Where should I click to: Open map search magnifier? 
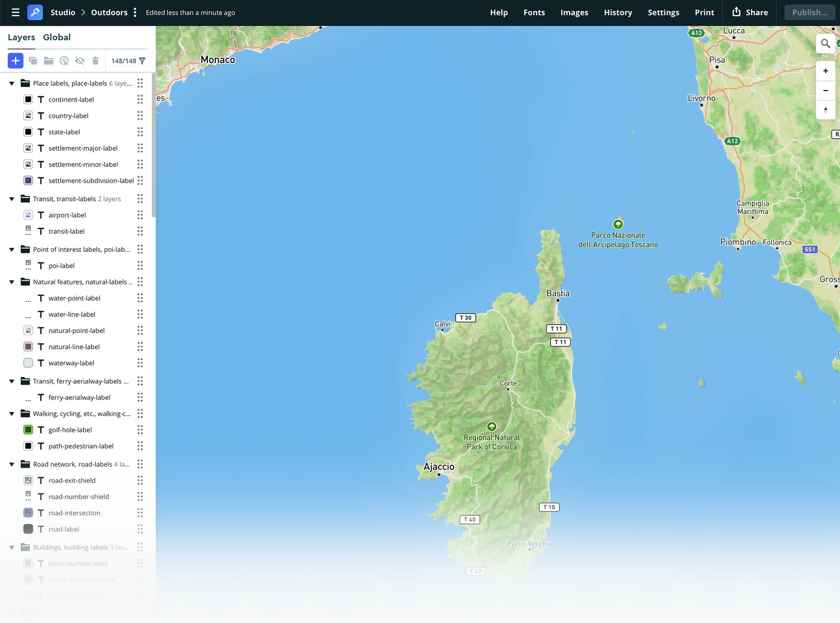pos(825,44)
